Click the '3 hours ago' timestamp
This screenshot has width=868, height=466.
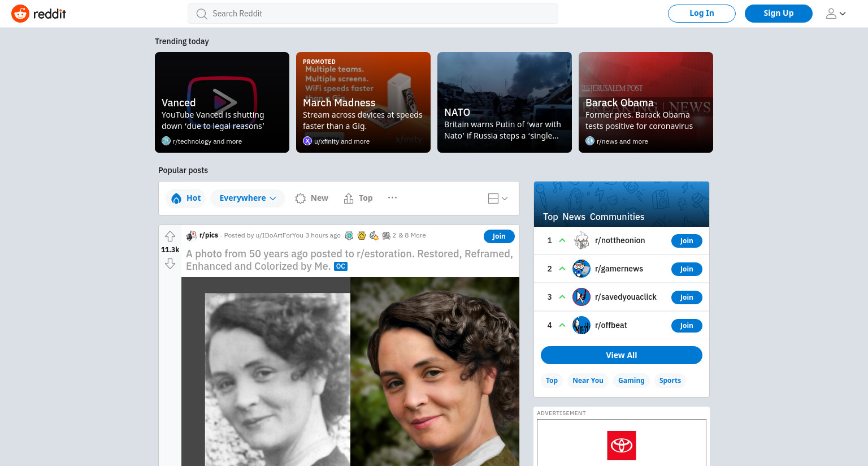(x=323, y=235)
